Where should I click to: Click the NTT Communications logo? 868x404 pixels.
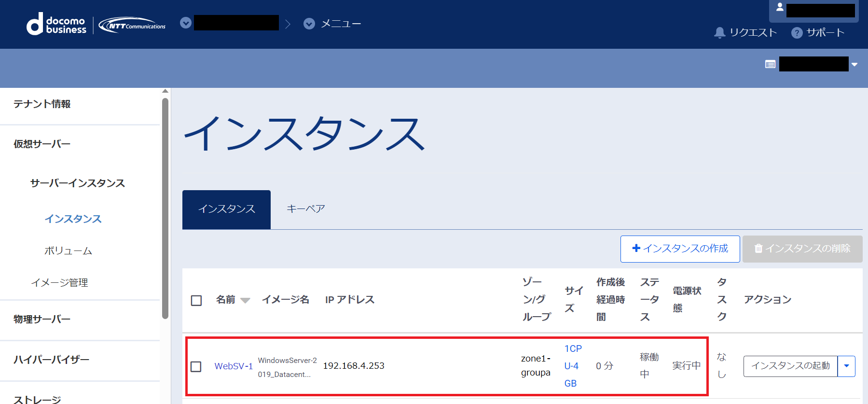pos(132,25)
